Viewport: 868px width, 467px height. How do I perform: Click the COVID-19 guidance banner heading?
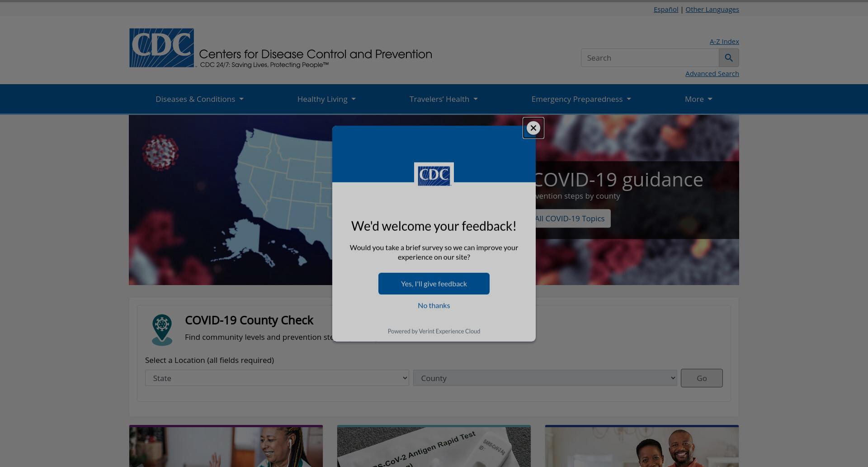(618, 180)
